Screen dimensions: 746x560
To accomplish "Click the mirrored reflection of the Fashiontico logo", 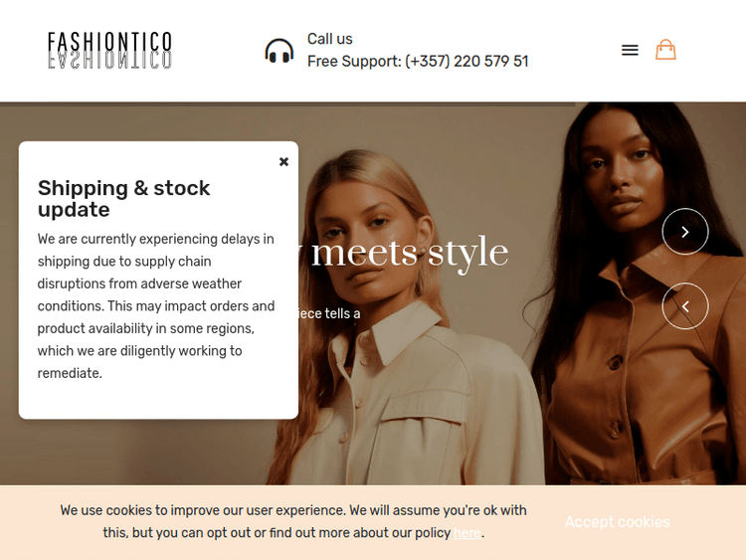I will pyautogui.click(x=109, y=61).
